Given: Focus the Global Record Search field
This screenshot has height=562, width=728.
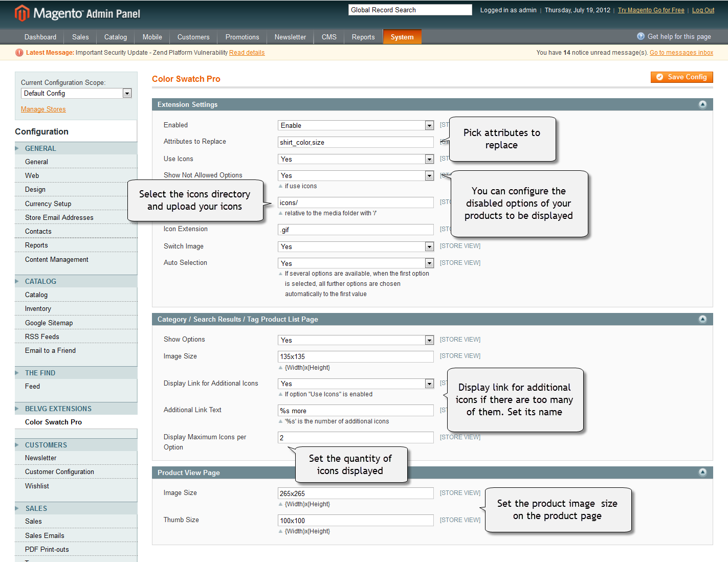Looking at the screenshot, I should (x=410, y=10).
